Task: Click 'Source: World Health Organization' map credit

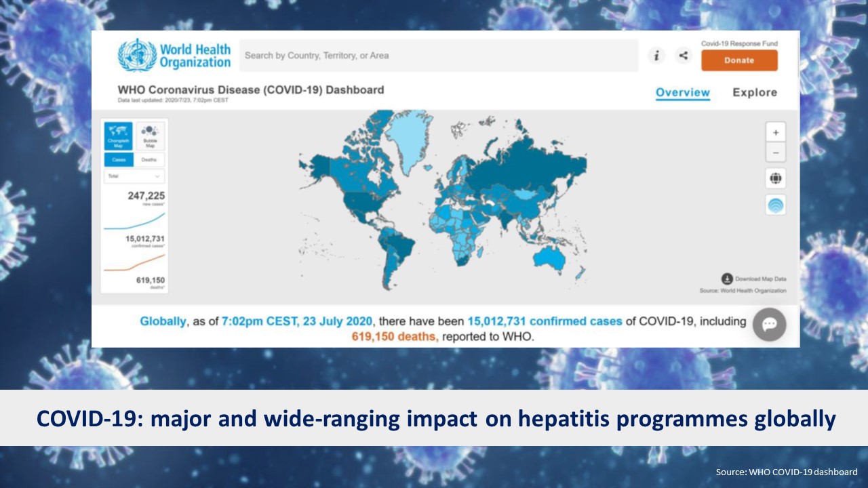Action: point(743,291)
